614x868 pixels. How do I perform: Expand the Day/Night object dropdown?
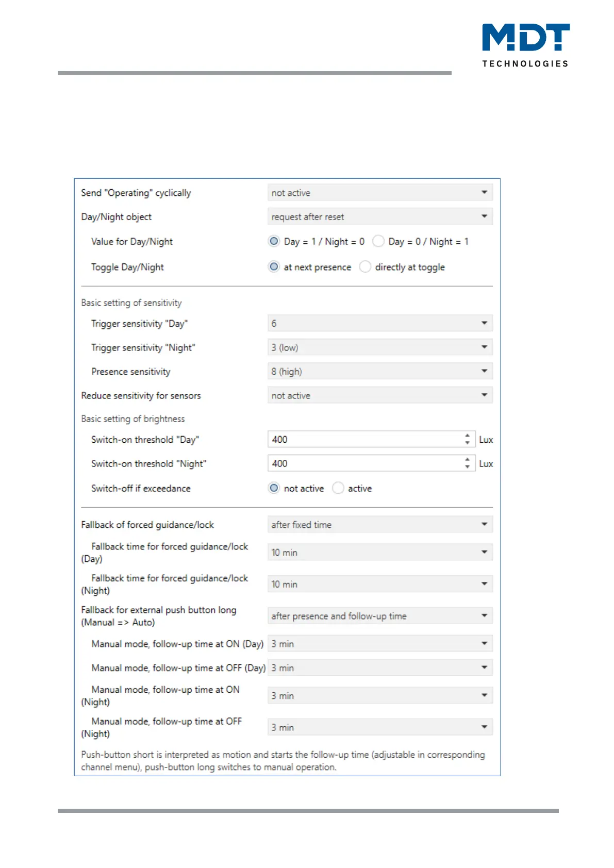[379, 216]
